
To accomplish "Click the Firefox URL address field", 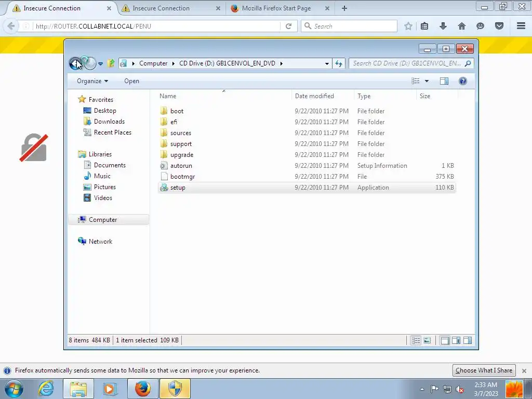I will pos(156,26).
